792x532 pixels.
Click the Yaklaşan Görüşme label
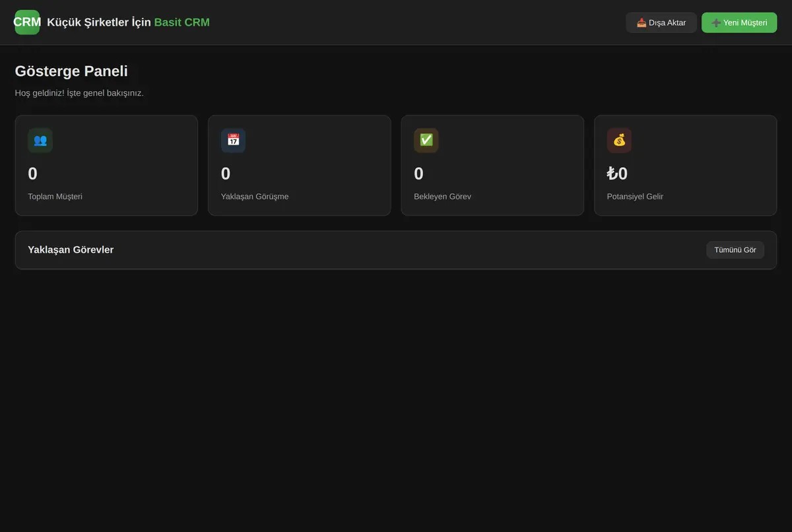click(255, 197)
